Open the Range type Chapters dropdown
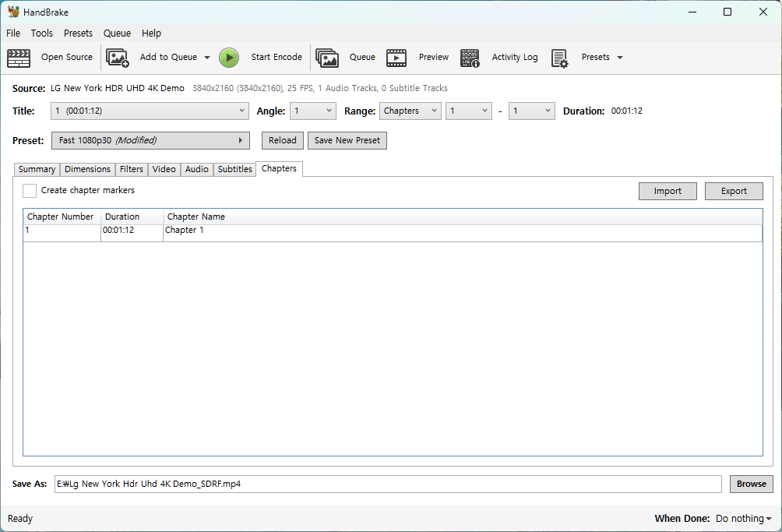 tap(410, 111)
